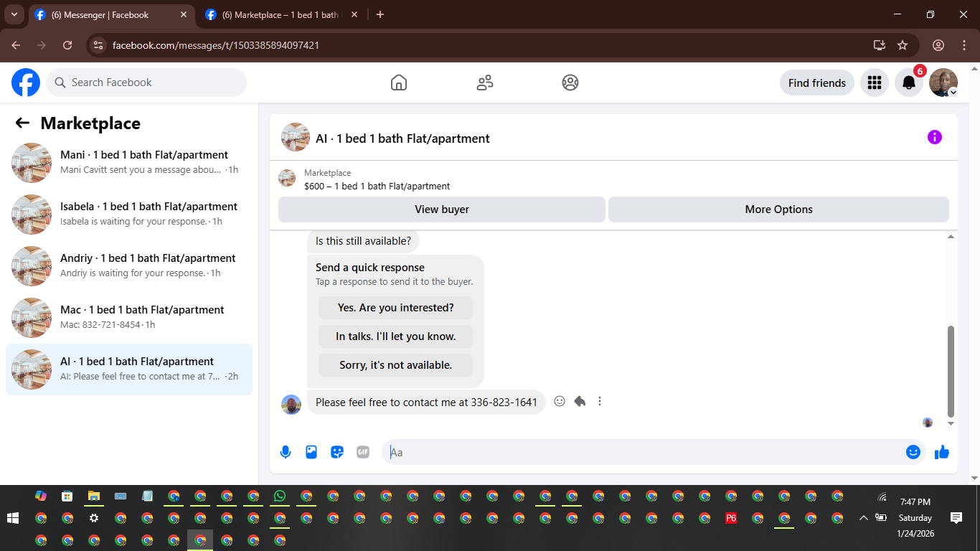Image resolution: width=980 pixels, height=551 pixels.
Task: Attach a file with the image icon
Action: [x=311, y=452]
